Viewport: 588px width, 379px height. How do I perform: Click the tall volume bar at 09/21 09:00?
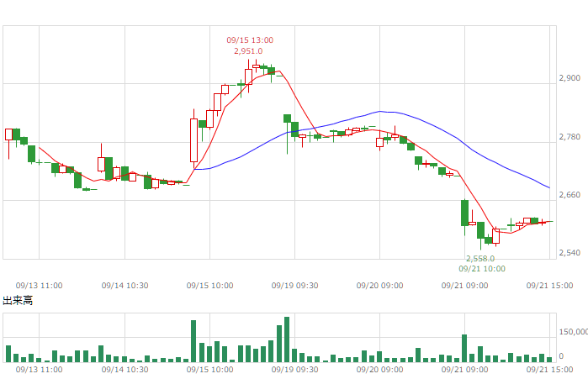point(464,348)
